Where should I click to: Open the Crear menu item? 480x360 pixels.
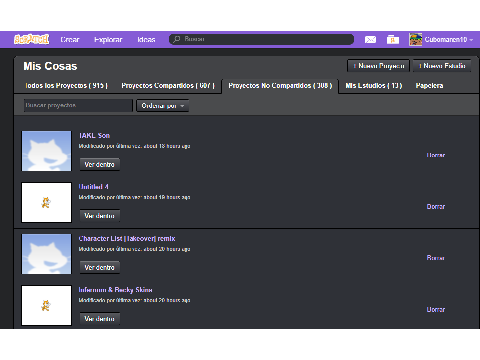[x=70, y=40]
